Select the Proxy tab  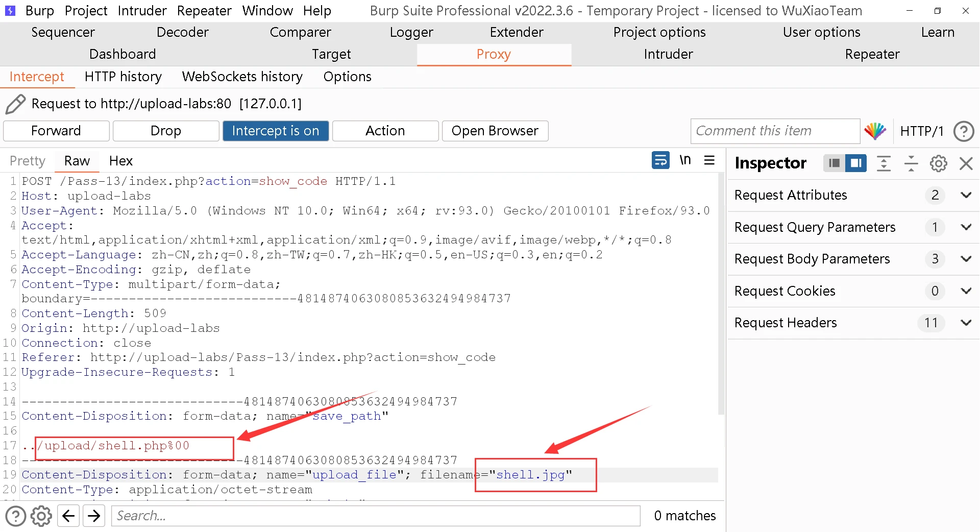click(x=494, y=54)
